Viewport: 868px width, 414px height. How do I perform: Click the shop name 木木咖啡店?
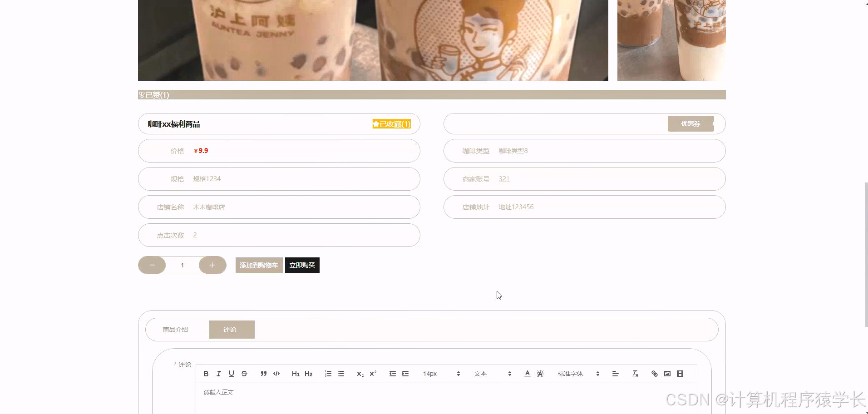(209, 207)
